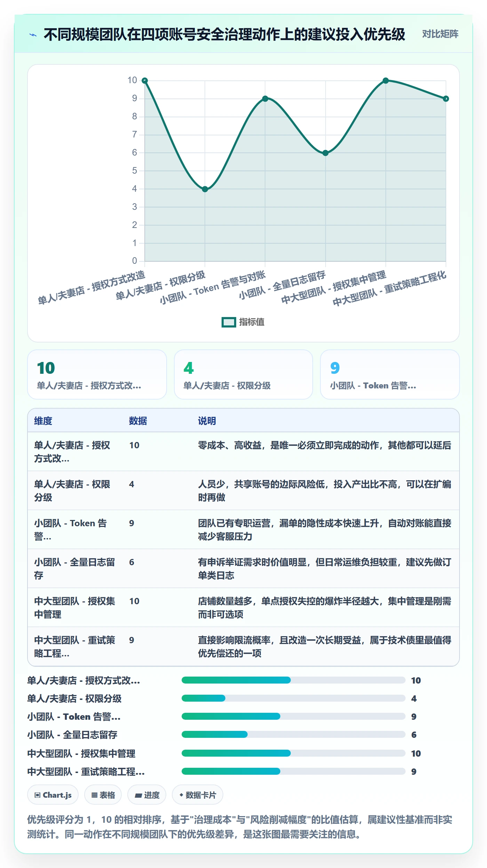
Task: Select the chart point for 小团队 - Token 告警与对账
Action: (x=265, y=99)
